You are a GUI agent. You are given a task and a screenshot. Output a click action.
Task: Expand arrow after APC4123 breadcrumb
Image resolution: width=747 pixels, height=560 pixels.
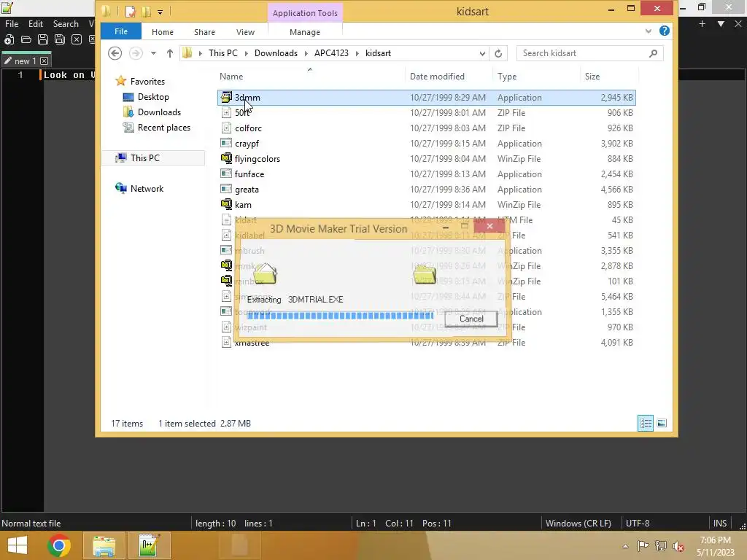click(x=357, y=53)
